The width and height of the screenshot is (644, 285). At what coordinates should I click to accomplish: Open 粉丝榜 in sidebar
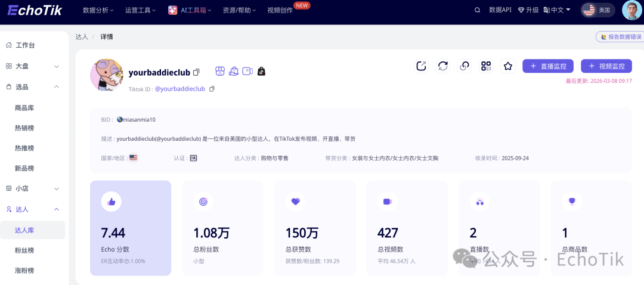click(x=24, y=250)
